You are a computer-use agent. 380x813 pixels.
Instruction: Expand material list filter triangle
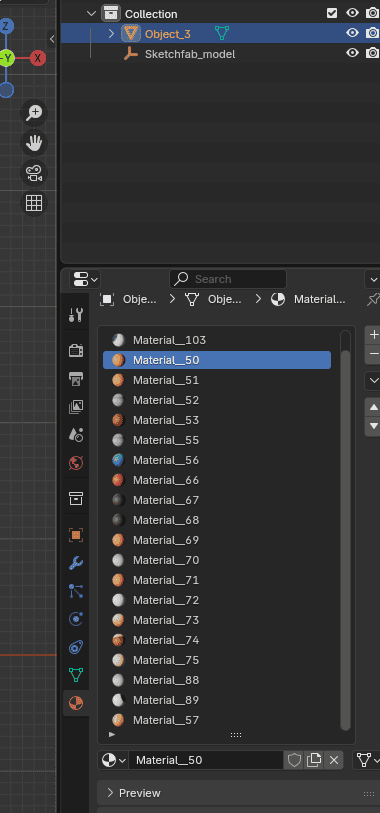tap(112, 735)
